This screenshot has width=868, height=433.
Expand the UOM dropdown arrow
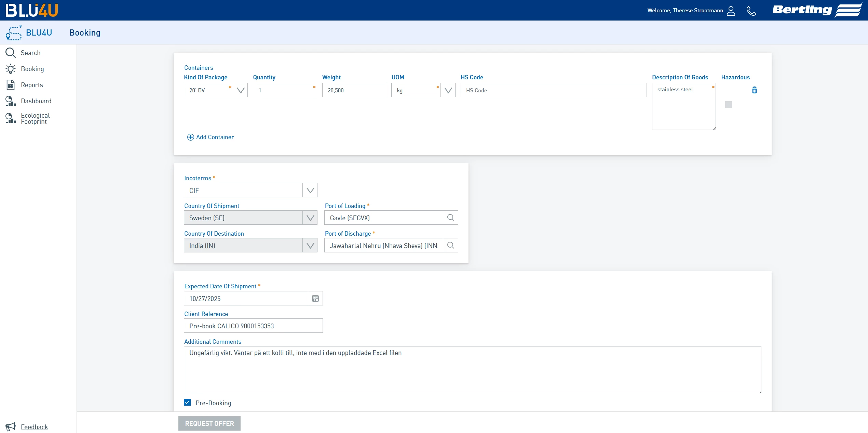tap(448, 90)
